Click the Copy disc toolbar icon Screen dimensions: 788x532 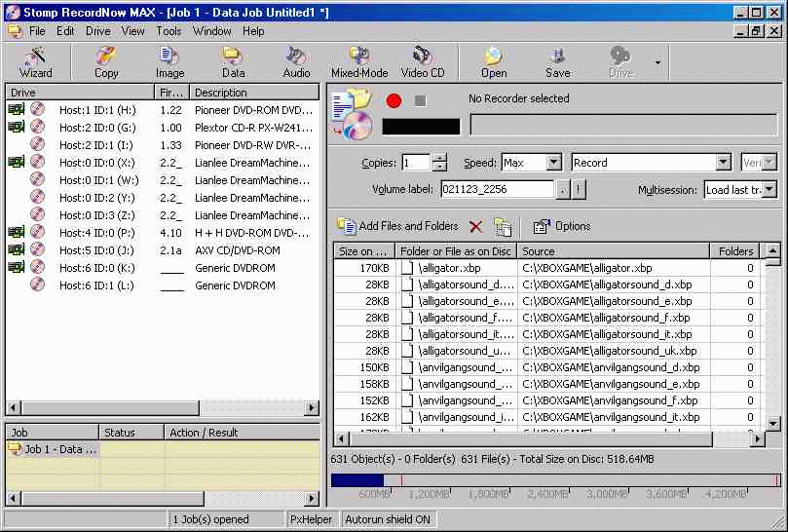106,61
